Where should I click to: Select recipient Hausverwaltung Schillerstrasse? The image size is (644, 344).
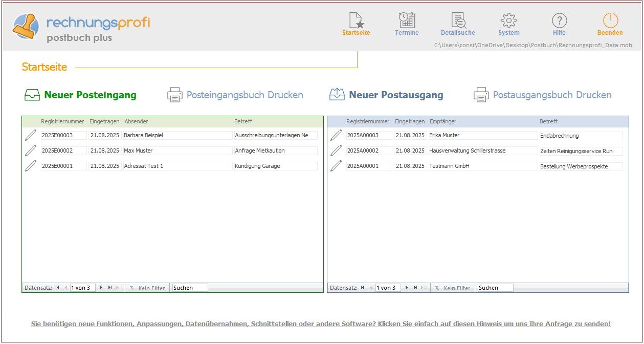[x=483, y=150]
